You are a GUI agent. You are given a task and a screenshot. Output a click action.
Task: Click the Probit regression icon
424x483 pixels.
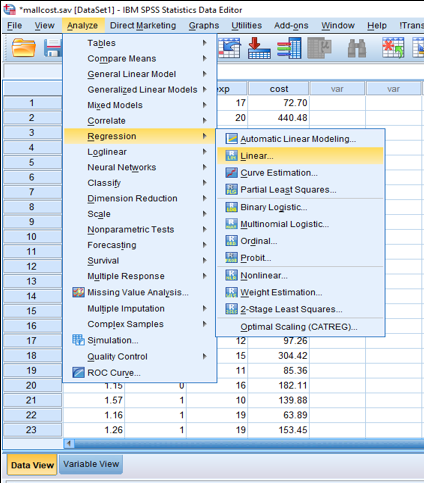pyautogui.click(x=231, y=258)
